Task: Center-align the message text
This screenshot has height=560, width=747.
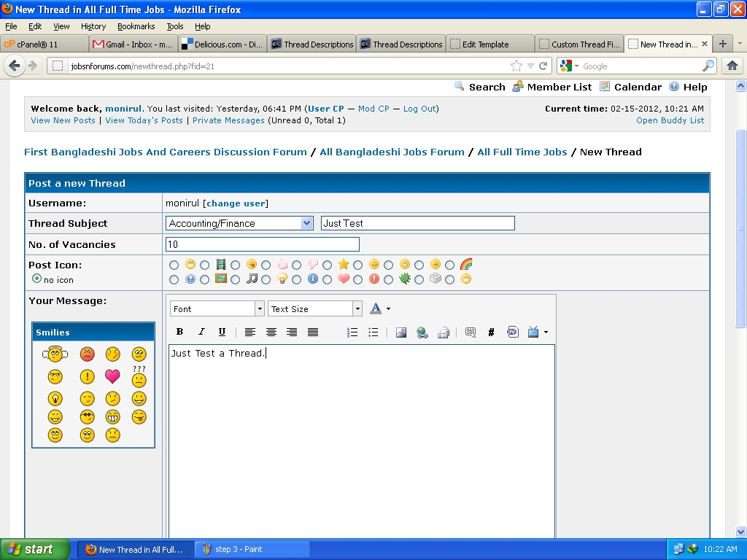Action: coord(271,332)
